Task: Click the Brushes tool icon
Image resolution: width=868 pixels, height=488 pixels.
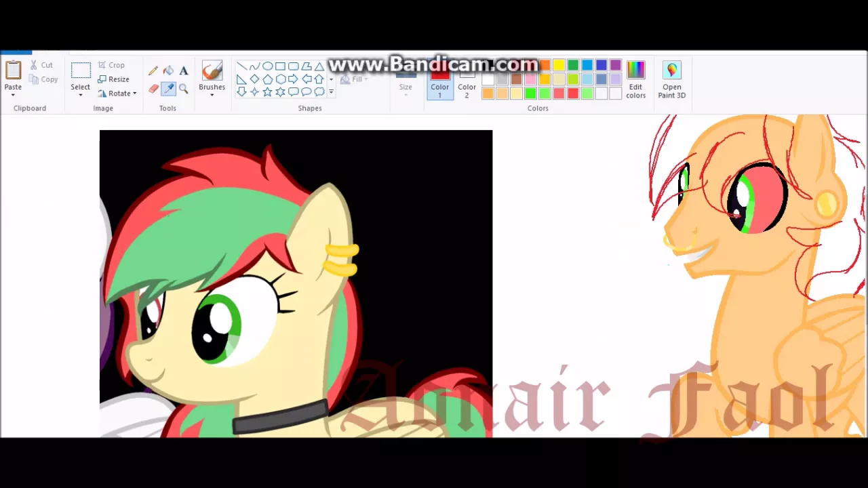Action: 212,70
